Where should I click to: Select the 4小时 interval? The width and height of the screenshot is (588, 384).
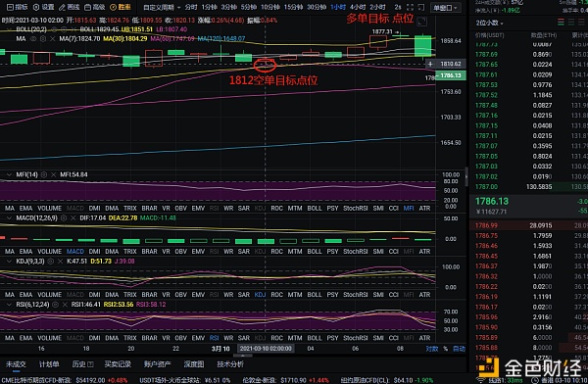point(358,7)
